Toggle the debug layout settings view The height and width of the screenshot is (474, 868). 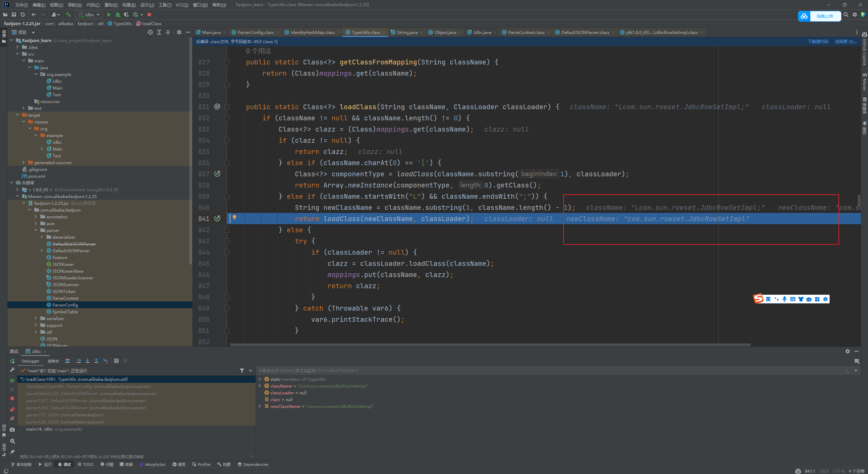(857, 361)
